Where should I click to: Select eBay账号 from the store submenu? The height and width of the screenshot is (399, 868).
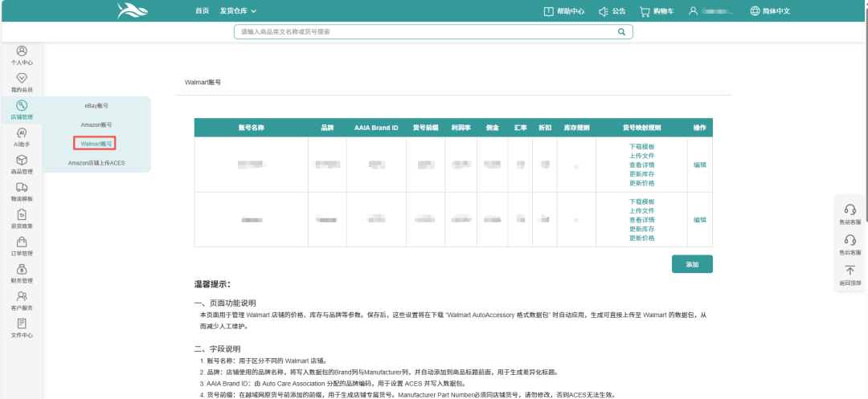click(96, 106)
